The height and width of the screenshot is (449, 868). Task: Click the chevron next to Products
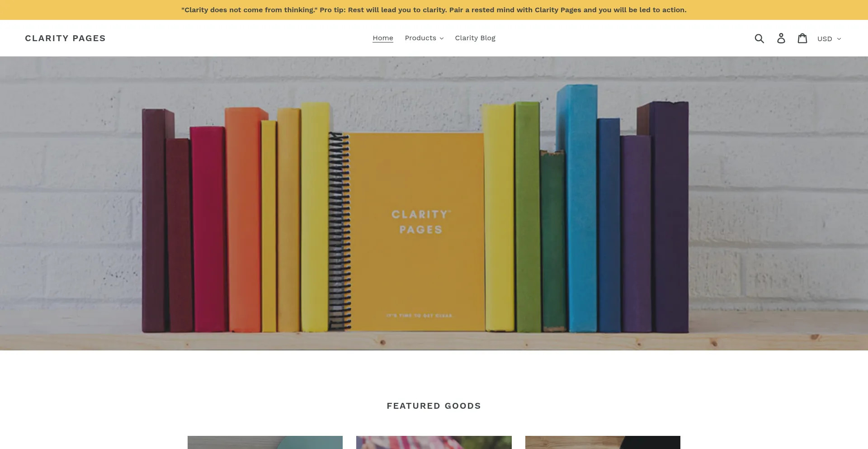442,38
